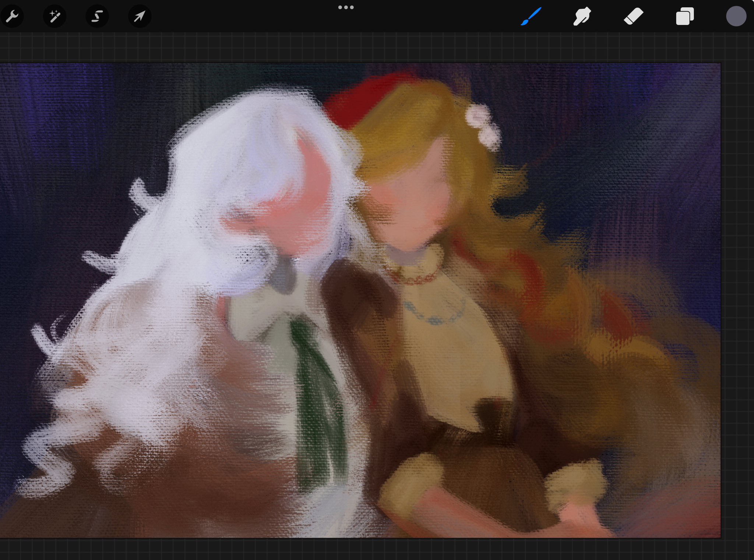The height and width of the screenshot is (560, 754).
Task: Select the Brush tool
Action: coord(531,16)
